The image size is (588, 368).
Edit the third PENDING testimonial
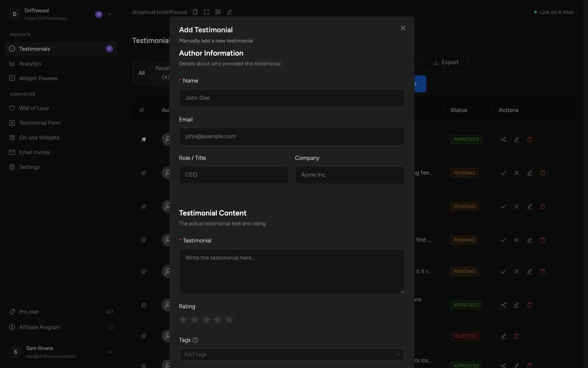click(530, 240)
